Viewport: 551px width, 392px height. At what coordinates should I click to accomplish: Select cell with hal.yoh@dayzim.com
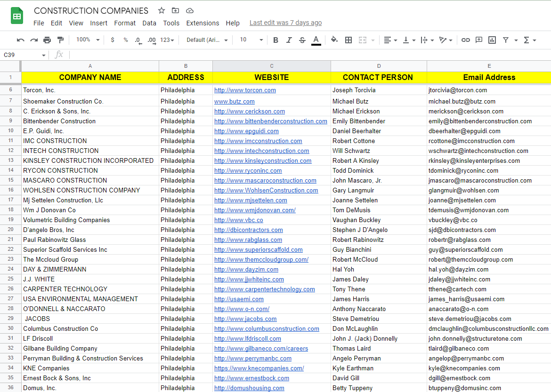[489, 270]
